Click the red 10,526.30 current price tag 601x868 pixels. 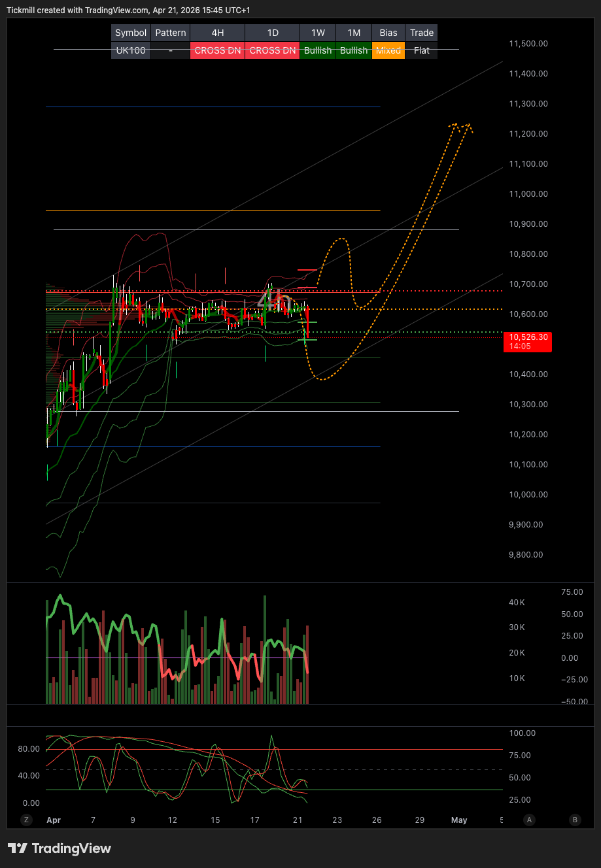point(527,342)
